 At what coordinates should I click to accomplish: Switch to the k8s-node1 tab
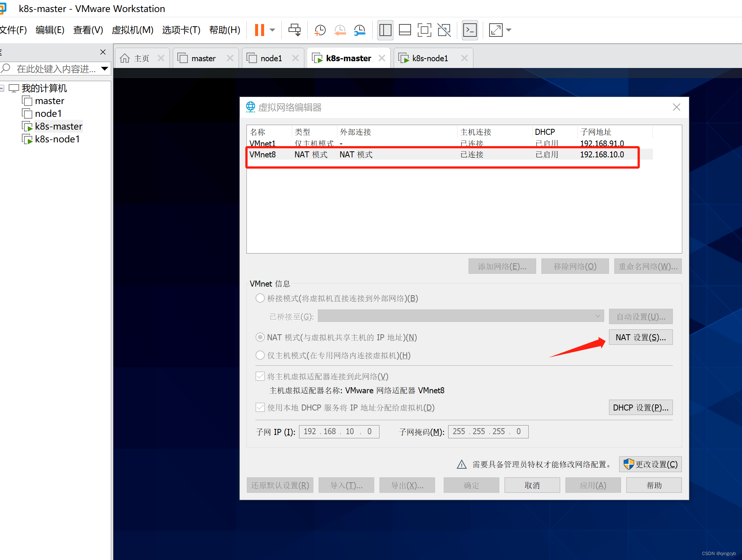coord(429,58)
